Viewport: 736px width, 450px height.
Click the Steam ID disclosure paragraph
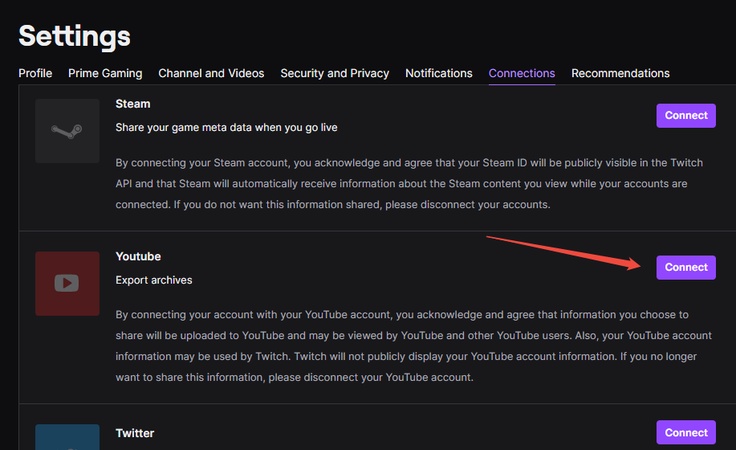tap(409, 183)
